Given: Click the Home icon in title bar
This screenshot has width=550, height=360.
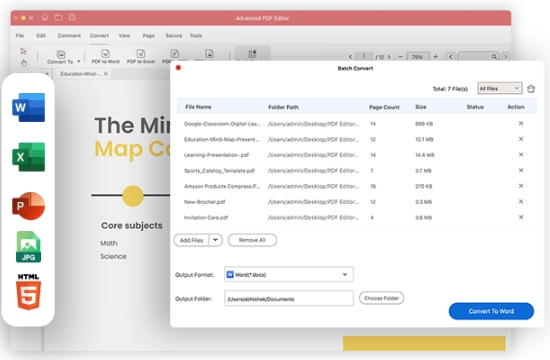Looking at the screenshot, I should click(x=45, y=17).
